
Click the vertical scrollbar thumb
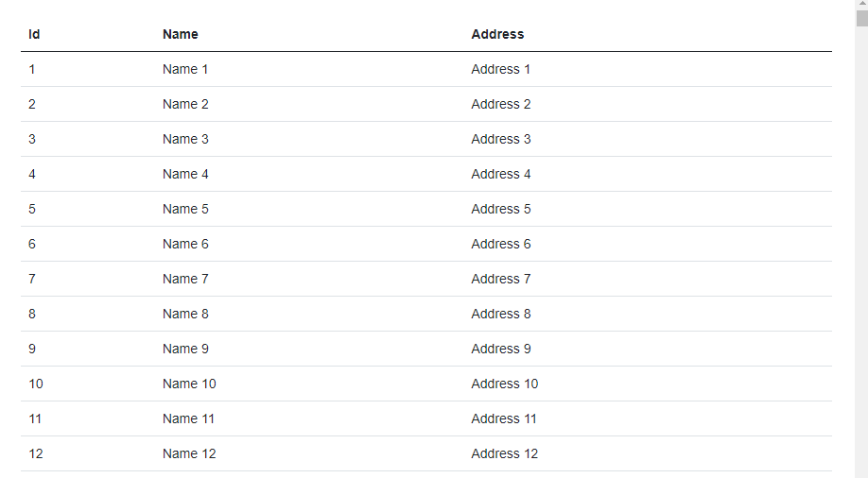(x=862, y=18)
